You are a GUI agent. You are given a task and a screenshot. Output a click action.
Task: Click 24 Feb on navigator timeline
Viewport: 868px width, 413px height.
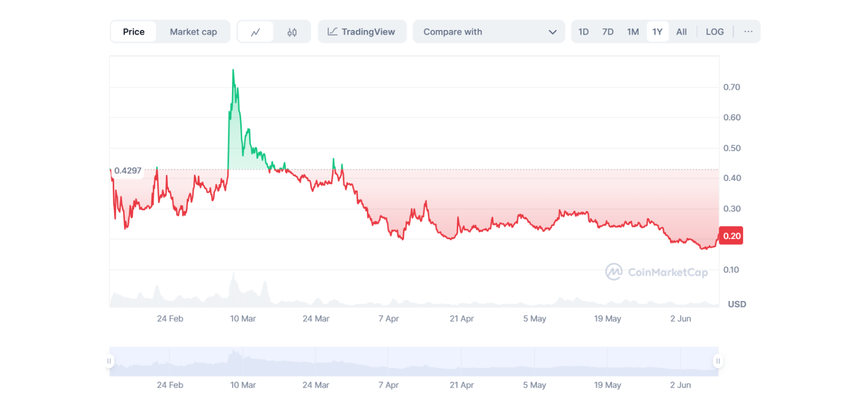[x=170, y=385]
